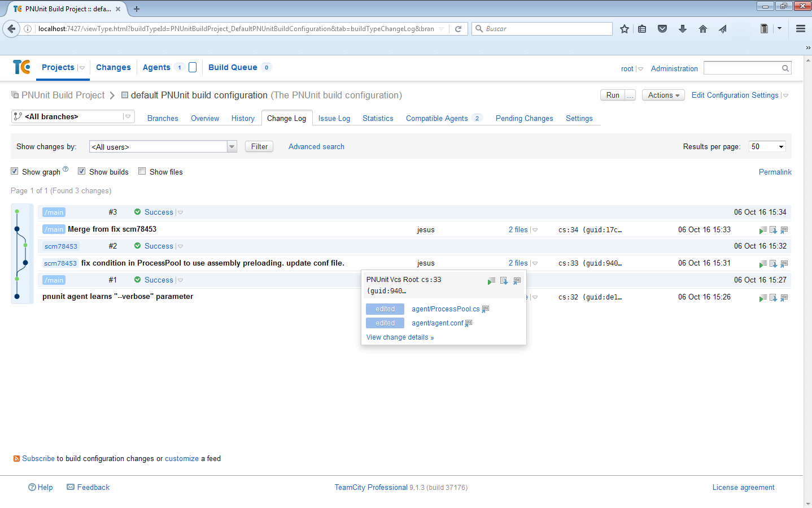The width and height of the screenshot is (812, 508).
Task: Click the TeamCity logo icon
Action: [21, 67]
